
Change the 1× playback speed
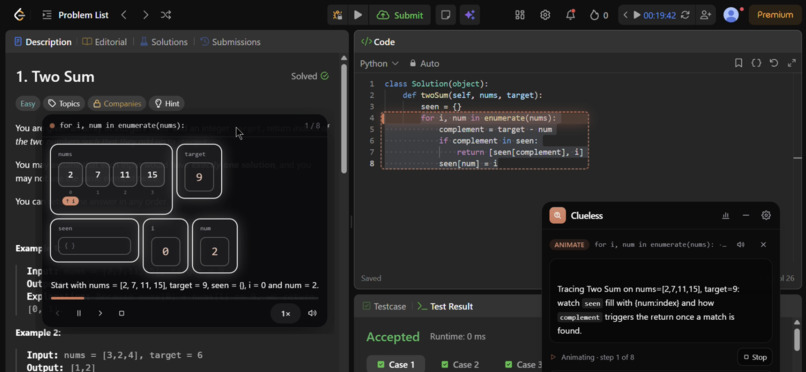[286, 313]
